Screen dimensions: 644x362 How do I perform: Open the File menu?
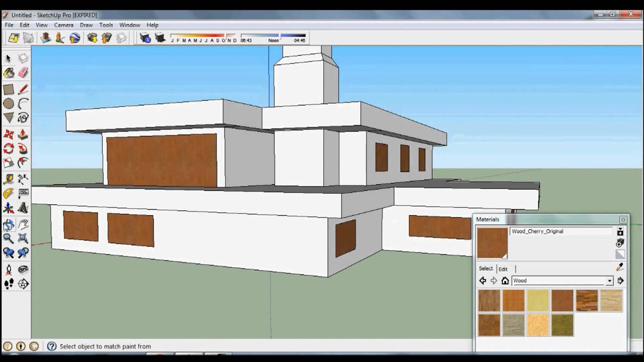tap(9, 25)
